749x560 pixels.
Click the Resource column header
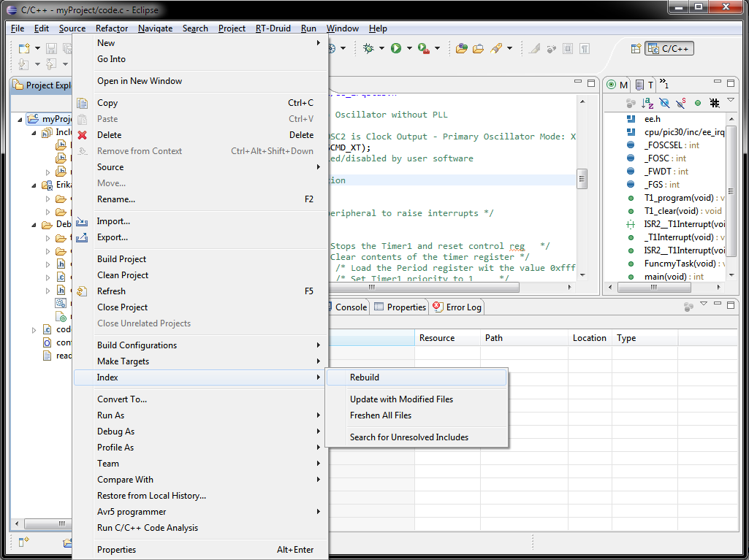click(x=448, y=338)
